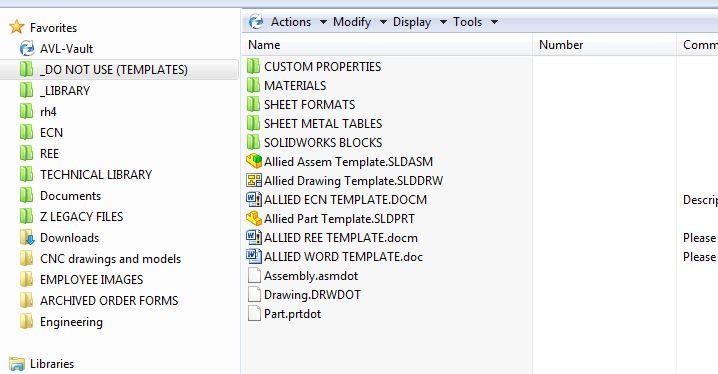The image size is (718, 374).
Task: Select file name ALLIED WORD TEMPLATE.doc
Action: [343, 257]
